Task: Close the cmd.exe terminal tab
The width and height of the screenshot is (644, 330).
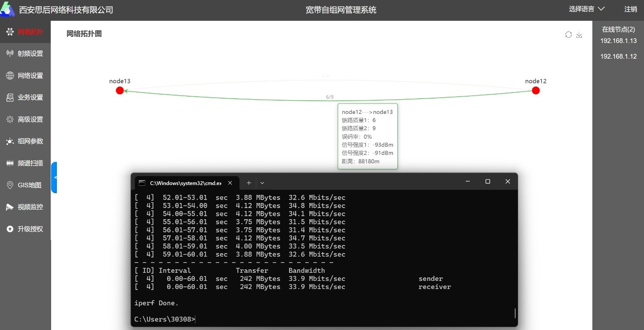Action: 230,183
